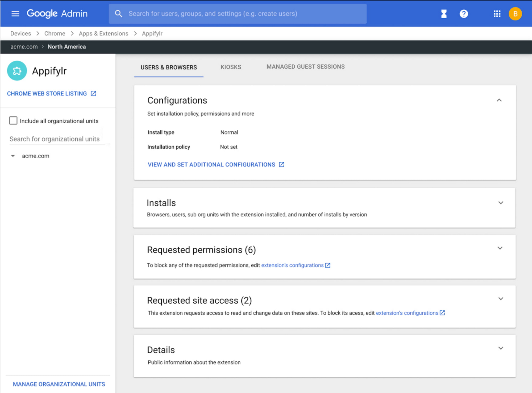
Task: Switch to the Managed Guest Sessions tab
Action: pos(305,66)
